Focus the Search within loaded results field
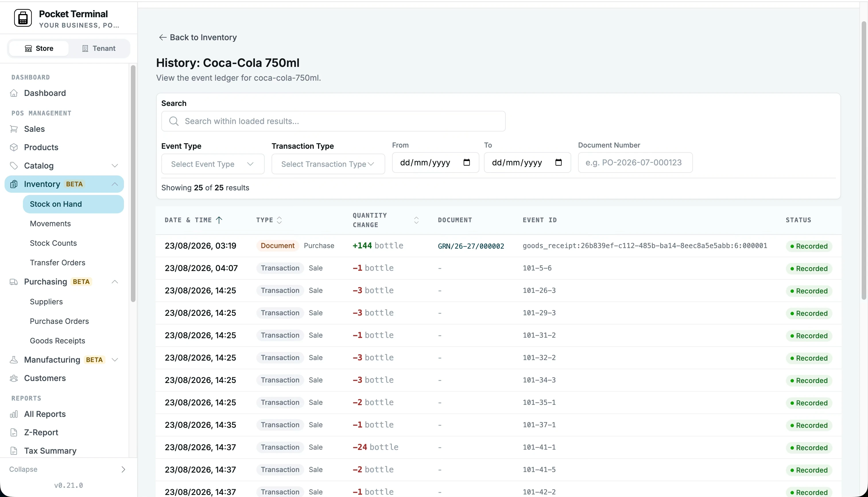Screen dimensions: 868x497 (x=333, y=121)
